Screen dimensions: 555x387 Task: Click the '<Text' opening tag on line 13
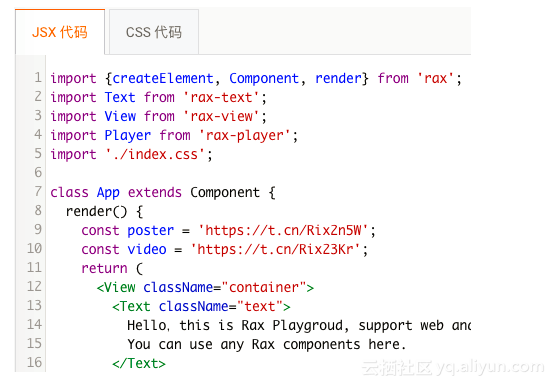(131, 307)
